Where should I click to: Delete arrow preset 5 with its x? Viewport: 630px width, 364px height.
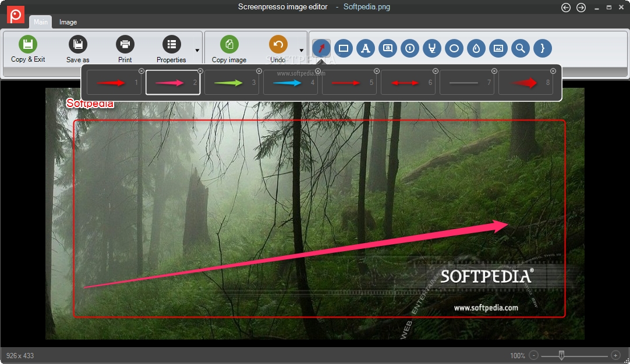tap(377, 71)
